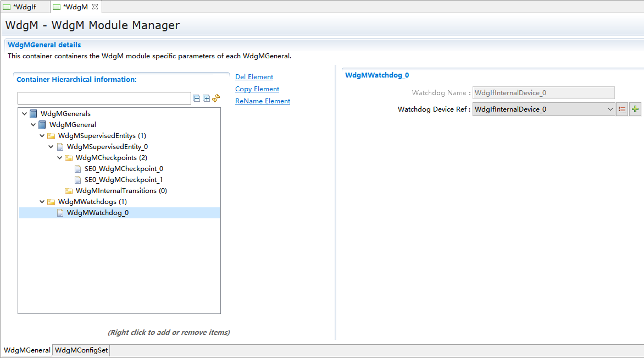Click the collapse all tree icon

[197, 98]
